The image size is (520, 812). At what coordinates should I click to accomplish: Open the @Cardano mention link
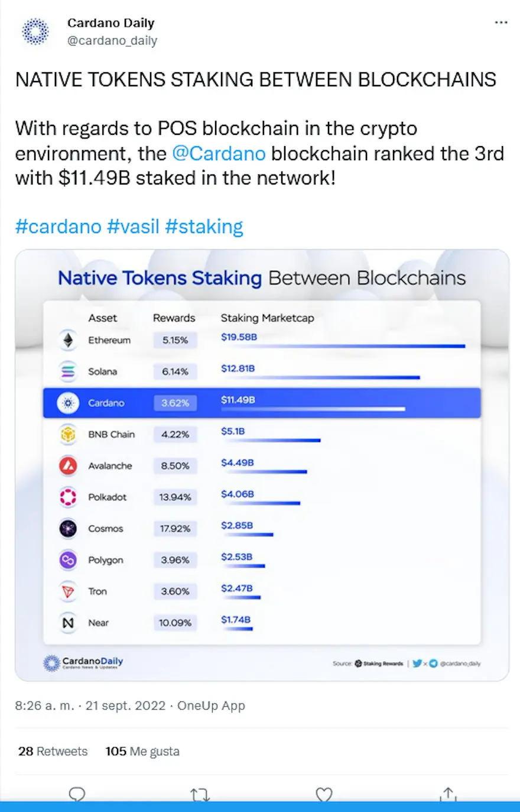[x=219, y=153]
